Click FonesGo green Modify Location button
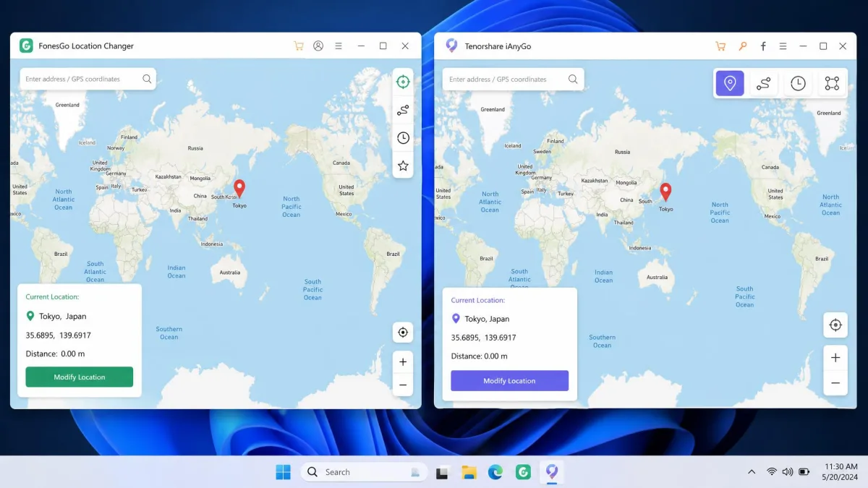The width and height of the screenshot is (868, 488). point(80,377)
